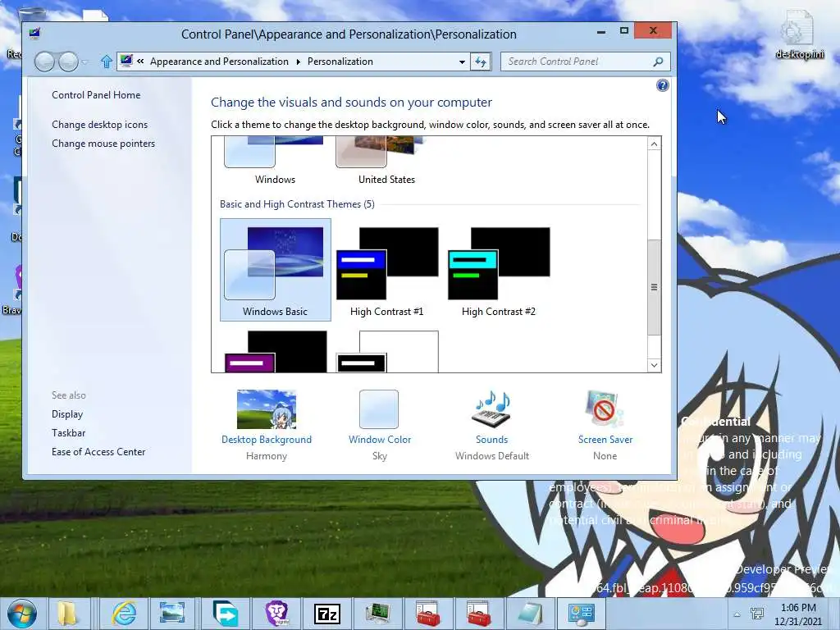Open Brave Nightly browser in taskbar
The width and height of the screenshot is (840, 630).
coord(277,614)
